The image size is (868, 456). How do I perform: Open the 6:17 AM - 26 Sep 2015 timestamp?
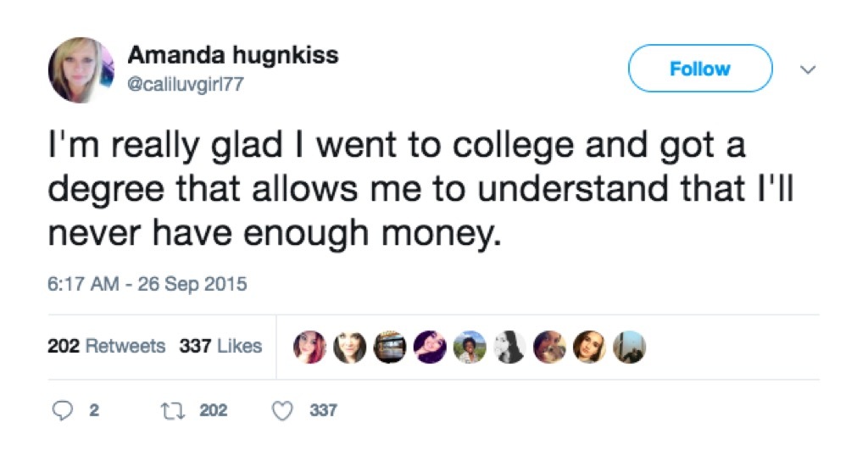point(147,284)
